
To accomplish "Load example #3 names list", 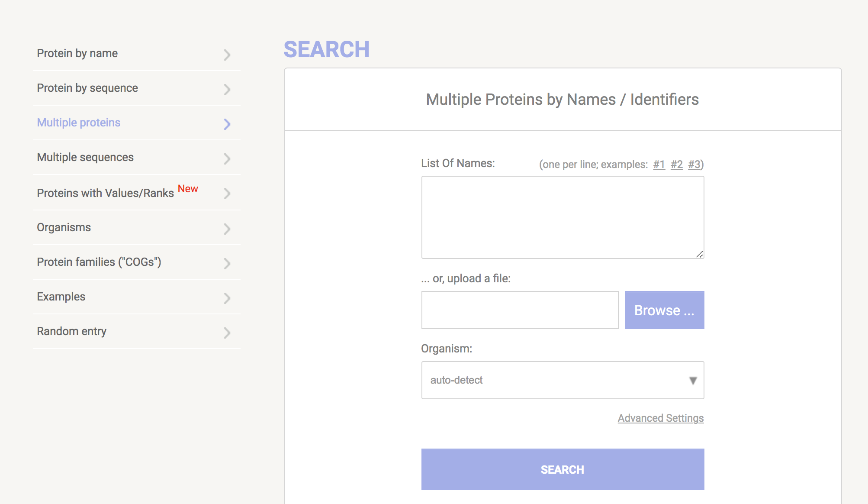I will point(694,165).
